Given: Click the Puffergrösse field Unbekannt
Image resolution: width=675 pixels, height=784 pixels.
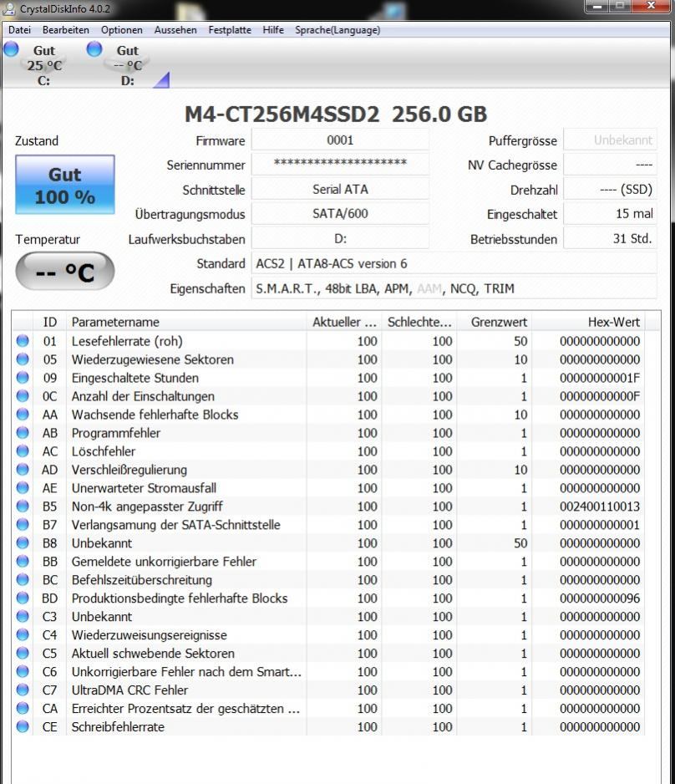Looking at the screenshot, I should [x=610, y=140].
